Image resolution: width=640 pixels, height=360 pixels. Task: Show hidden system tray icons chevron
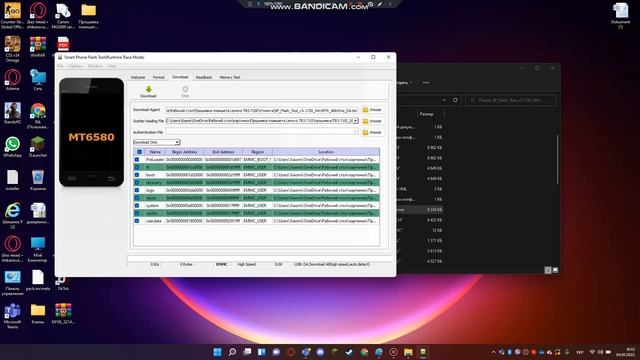coord(493,352)
